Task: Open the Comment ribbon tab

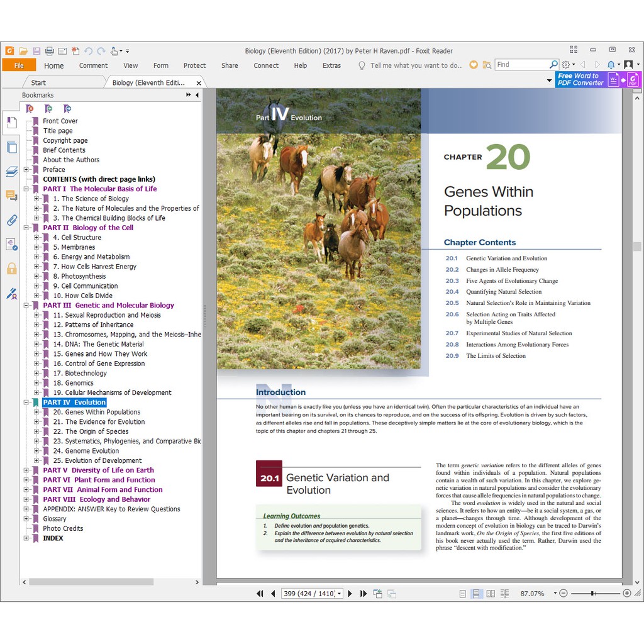Action: (x=93, y=65)
